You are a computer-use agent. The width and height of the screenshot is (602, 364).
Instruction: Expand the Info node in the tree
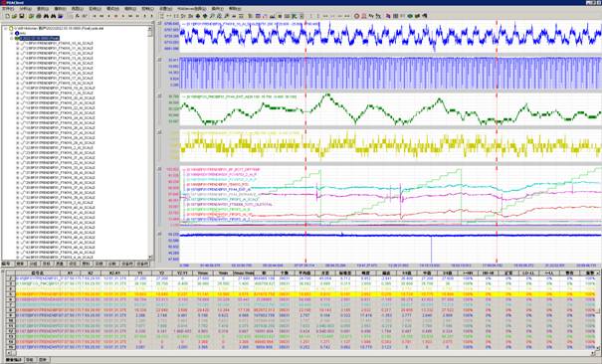(x=12, y=34)
